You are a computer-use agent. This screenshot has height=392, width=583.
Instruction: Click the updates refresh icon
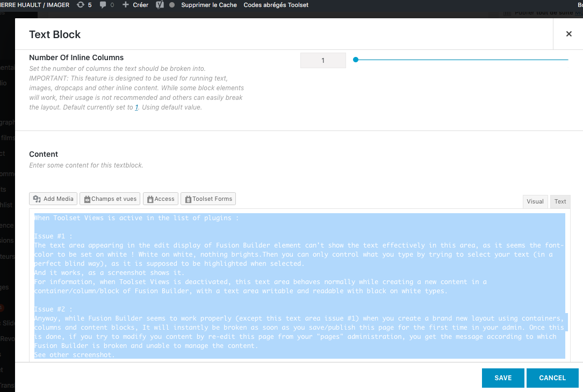(80, 5)
